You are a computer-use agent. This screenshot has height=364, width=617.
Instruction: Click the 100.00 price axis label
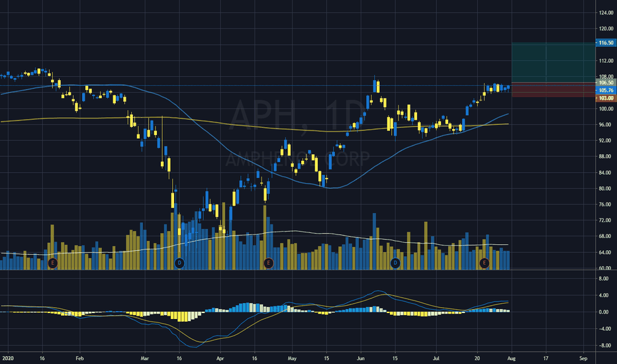[606, 109]
